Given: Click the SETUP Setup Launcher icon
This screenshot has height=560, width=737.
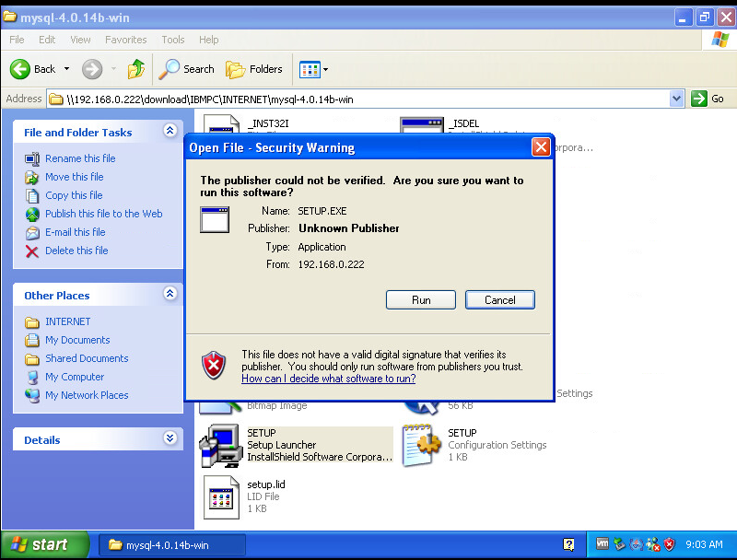Looking at the screenshot, I should click(221, 447).
